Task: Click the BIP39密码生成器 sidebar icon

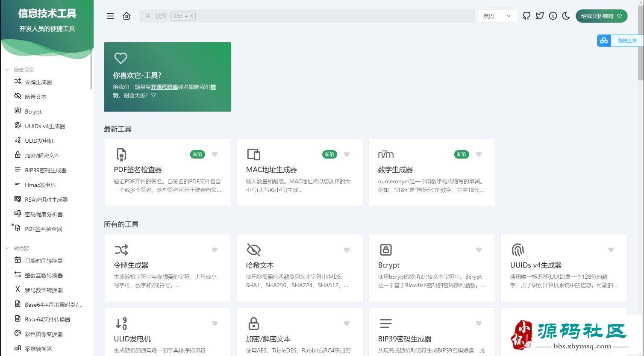Action: [x=18, y=170]
